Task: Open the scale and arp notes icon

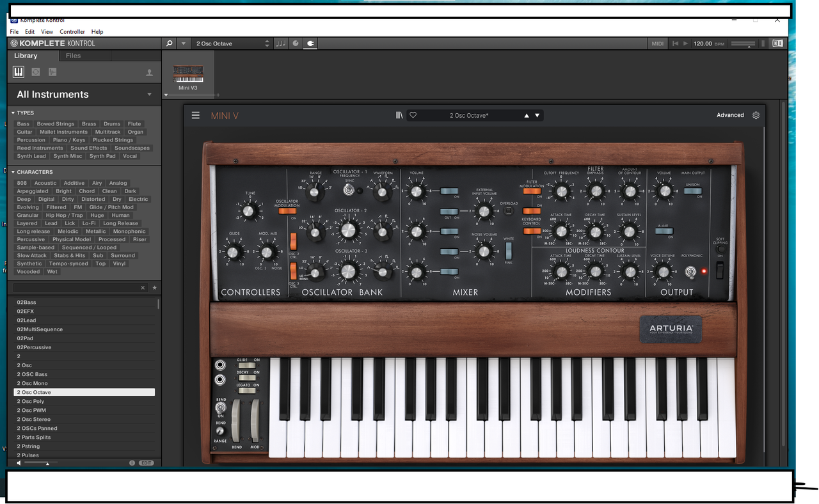Action: coord(281,43)
